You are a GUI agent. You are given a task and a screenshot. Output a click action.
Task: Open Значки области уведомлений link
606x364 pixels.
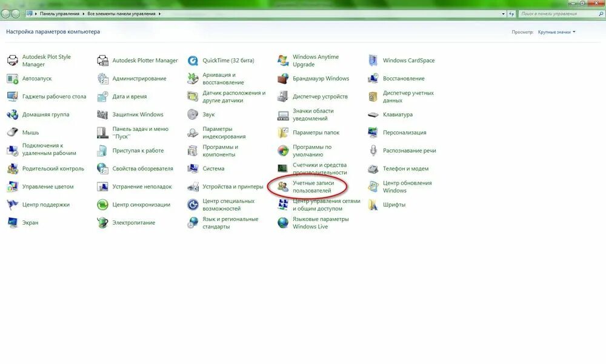point(313,114)
